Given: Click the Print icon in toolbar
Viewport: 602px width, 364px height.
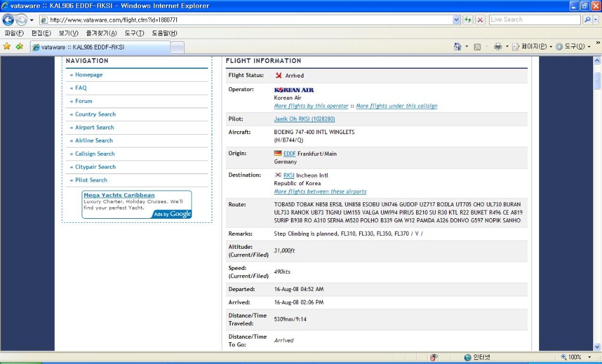Looking at the screenshot, I should click(x=497, y=46).
